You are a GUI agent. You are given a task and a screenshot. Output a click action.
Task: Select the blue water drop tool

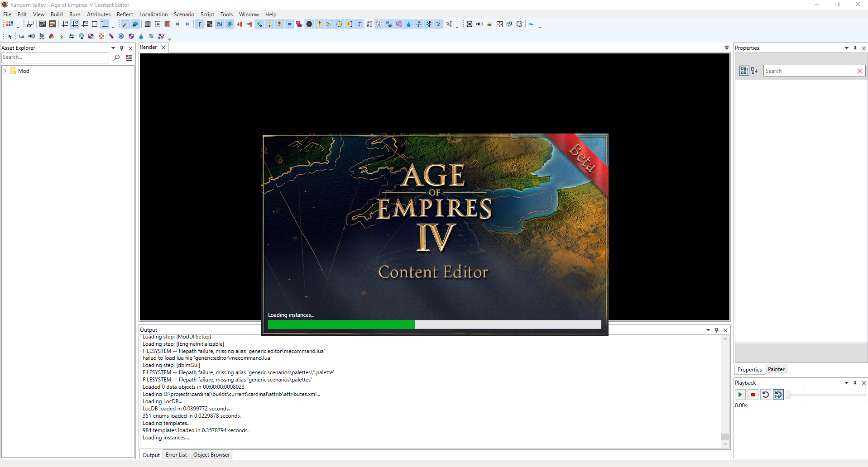pos(141,37)
